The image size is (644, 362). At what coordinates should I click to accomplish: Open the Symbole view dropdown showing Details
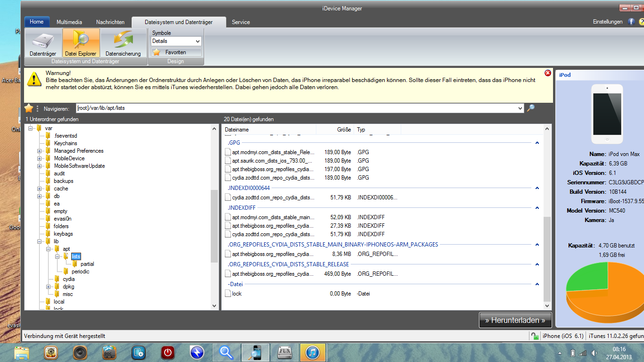pos(176,41)
